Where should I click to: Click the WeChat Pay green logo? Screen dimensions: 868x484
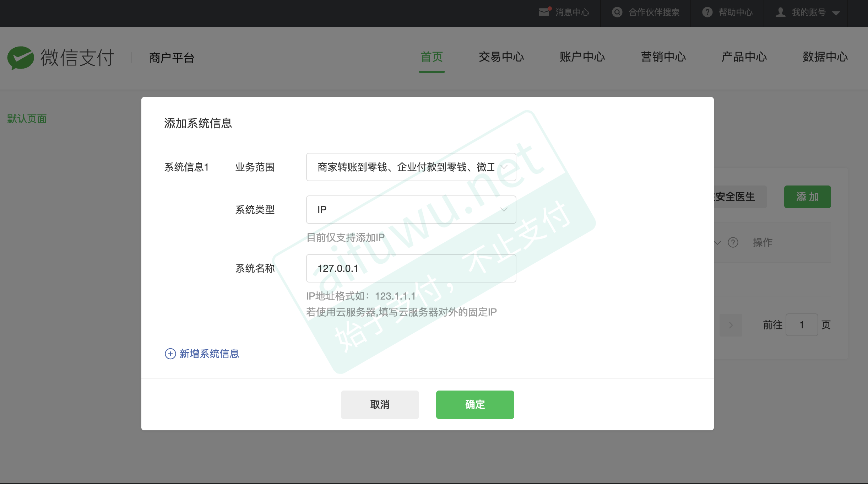(21, 58)
